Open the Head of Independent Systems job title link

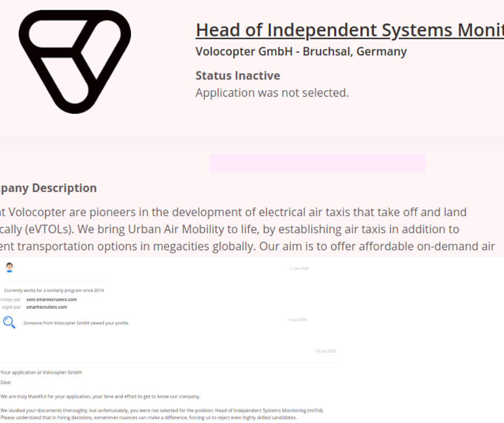pos(350,30)
